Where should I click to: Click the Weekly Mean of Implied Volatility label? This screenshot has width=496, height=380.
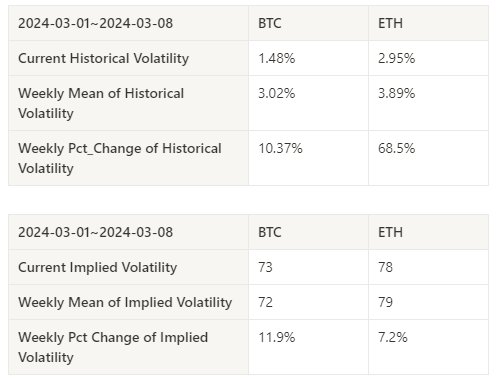125,303
